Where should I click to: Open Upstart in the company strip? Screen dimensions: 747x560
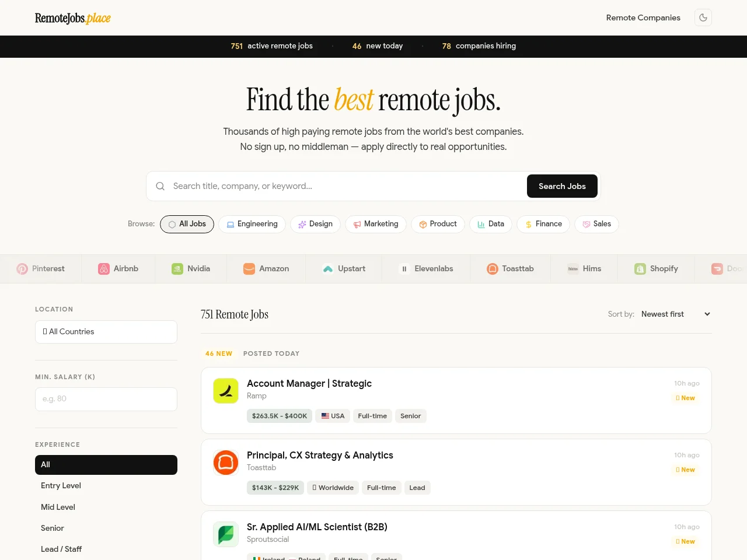(344, 269)
